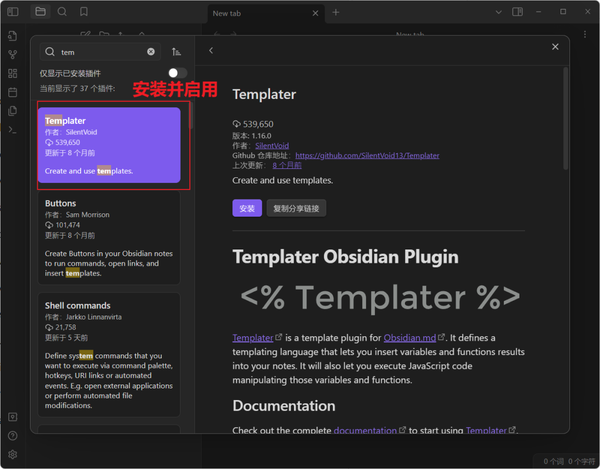Open the documentation link
600x469 pixels.
365,430
